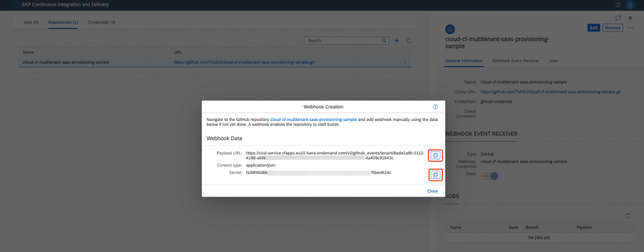The image size is (644, 252).
Task: Toggle the webhook State switch
Action: (489, 176)
